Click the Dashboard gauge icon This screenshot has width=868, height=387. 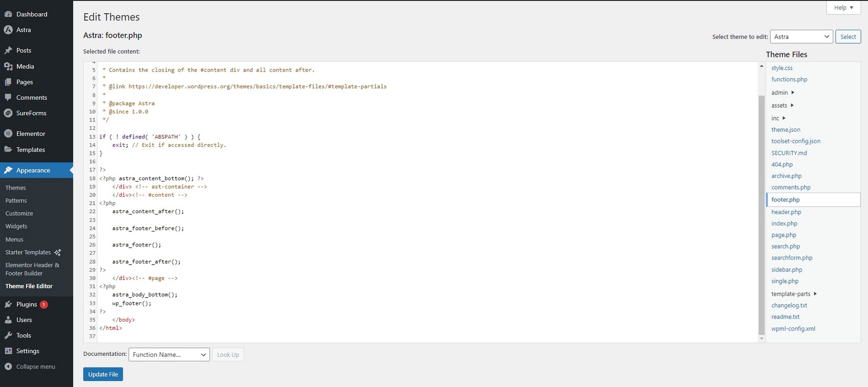coord(8,14)
